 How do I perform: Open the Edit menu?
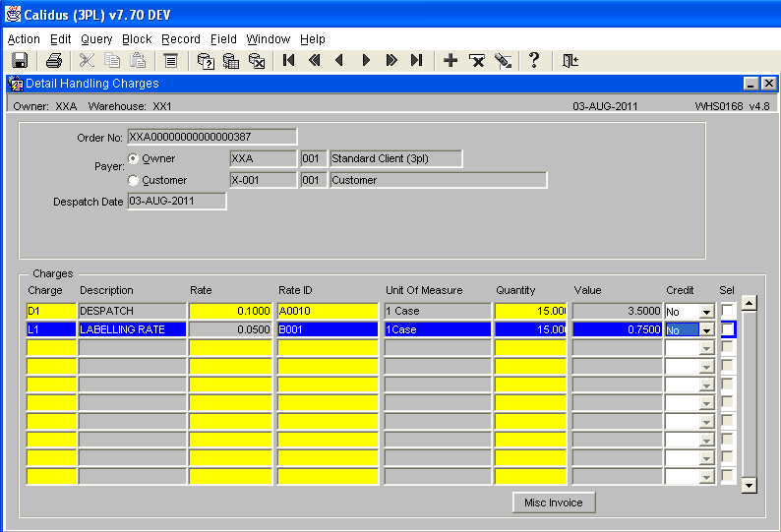tap(60, 39)
